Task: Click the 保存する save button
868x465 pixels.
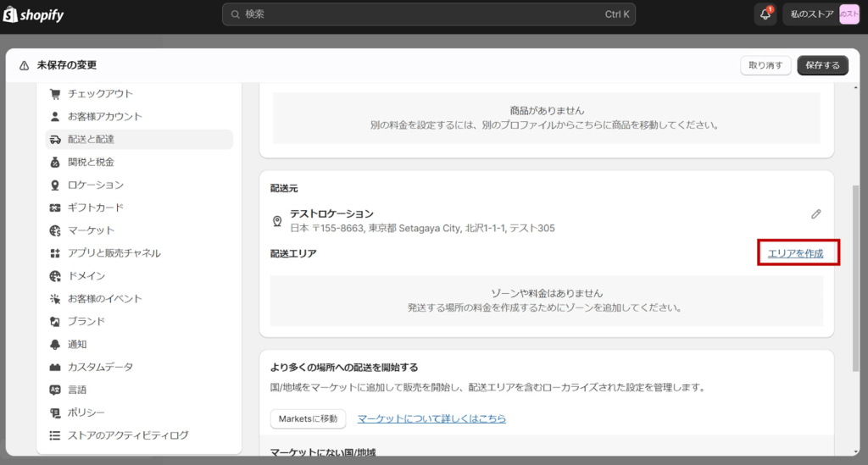Action: tap(822, 65)
